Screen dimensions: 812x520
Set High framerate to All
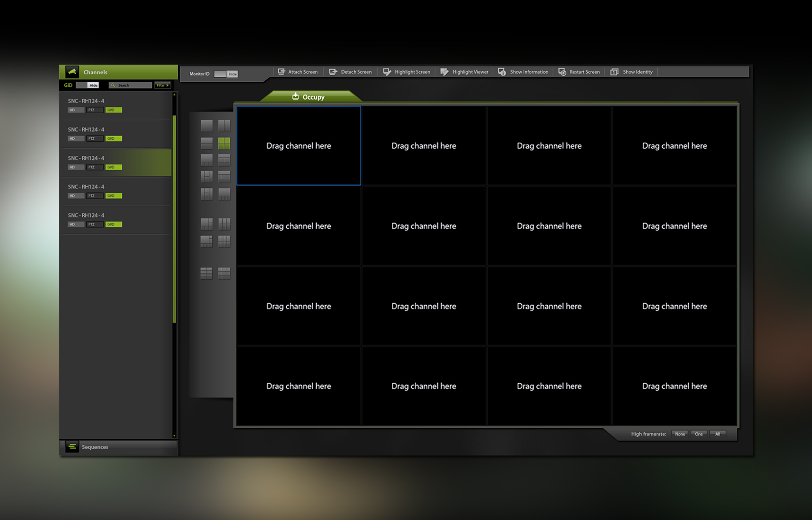pyautogui.click(x=718, y=434)
